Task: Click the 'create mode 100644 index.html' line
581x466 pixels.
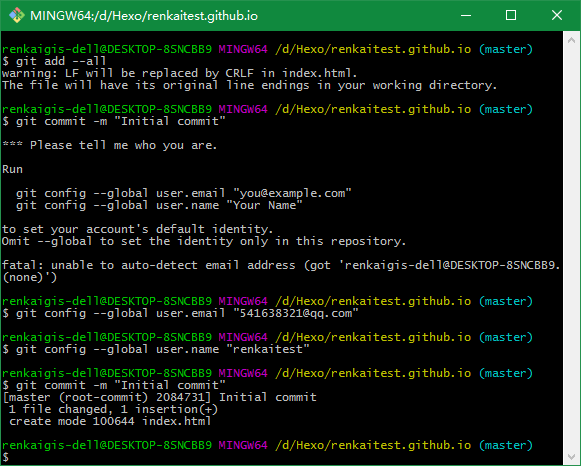Action: pyautogui.click(x=110, y=421)
